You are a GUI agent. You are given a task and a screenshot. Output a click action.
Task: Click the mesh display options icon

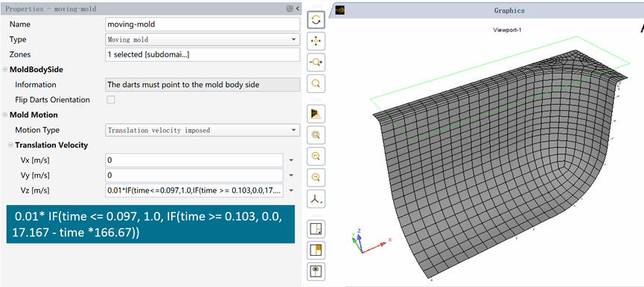click(x=316, y=114)
